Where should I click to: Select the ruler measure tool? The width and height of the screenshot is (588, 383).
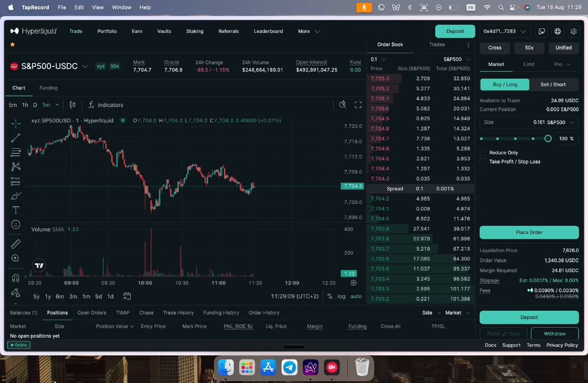[x=16, y=244]
